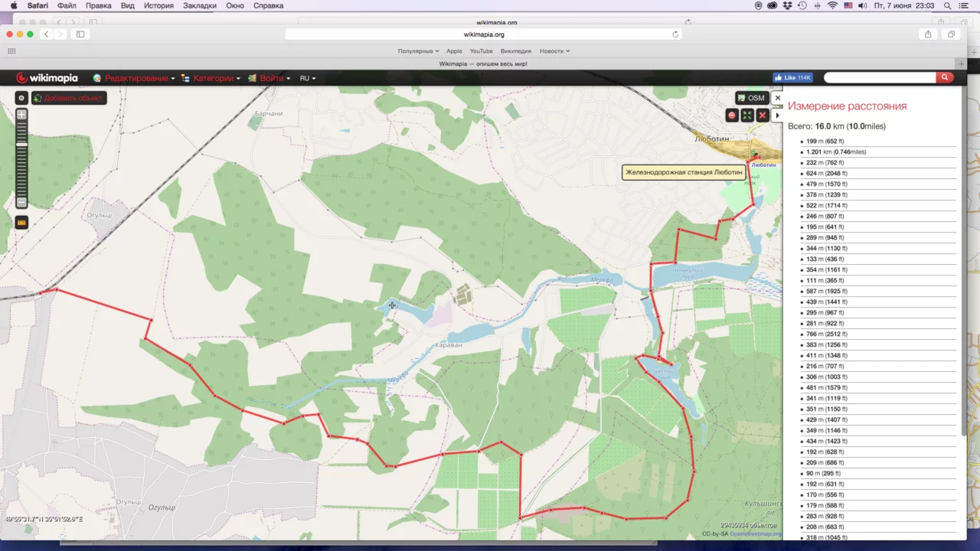This screenshot has height=551, width=980.
Task: Open the OSM map type selector
Action: point(752,98)
